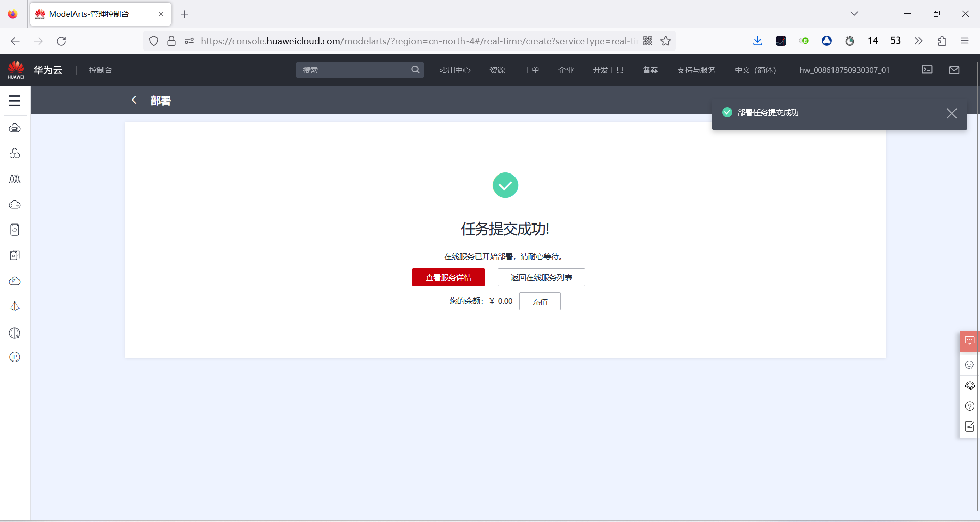The width and height of the screenshot is (980, 522).
Task: Click the search magnifier in Huawei Cloud top bar
Action: (415, 70)
